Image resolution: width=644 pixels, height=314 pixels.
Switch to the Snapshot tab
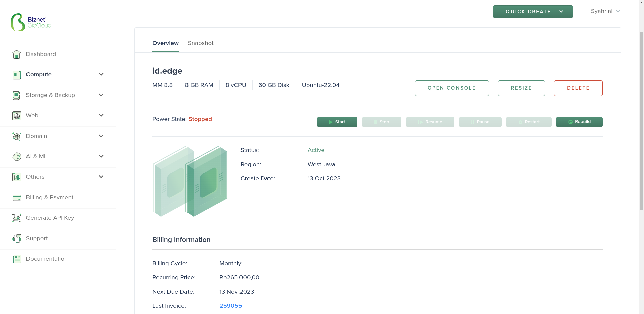click(x=201, y=43)
